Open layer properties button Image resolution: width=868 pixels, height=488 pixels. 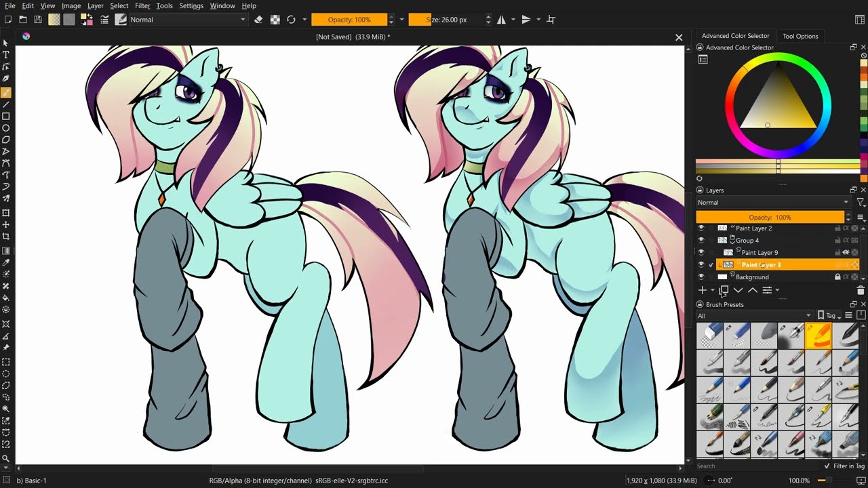(x=767, y=290)
